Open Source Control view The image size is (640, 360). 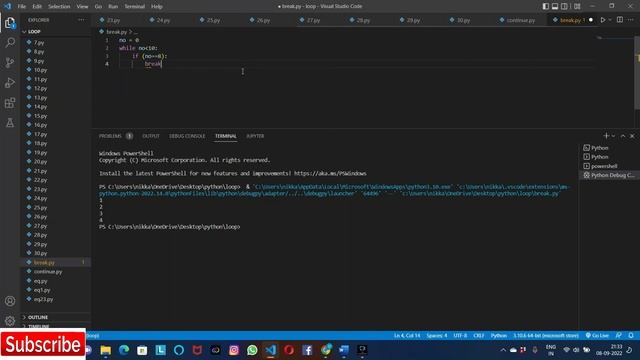pos(10,62)
